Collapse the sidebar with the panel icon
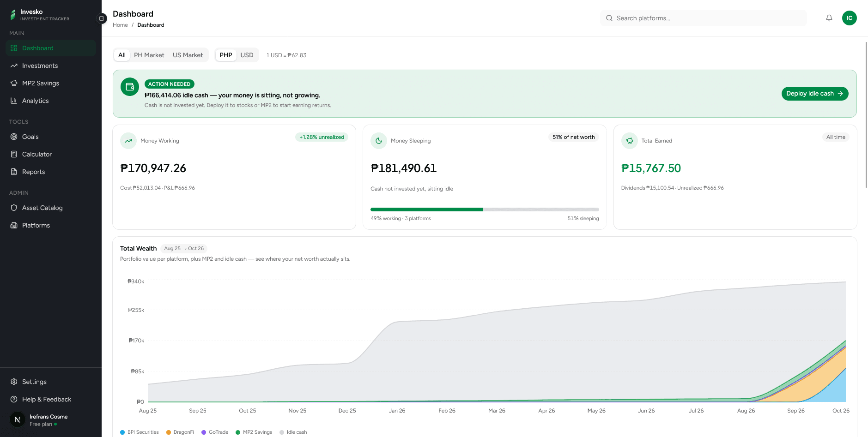 point(102,18)
